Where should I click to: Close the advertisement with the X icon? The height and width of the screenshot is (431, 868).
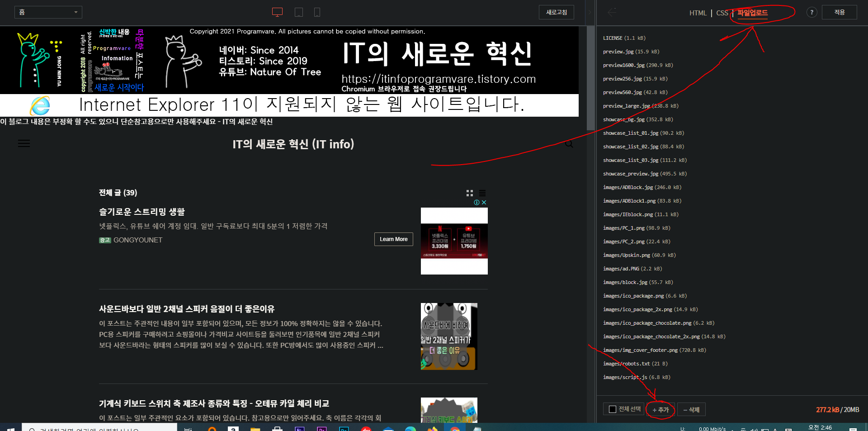484,203
